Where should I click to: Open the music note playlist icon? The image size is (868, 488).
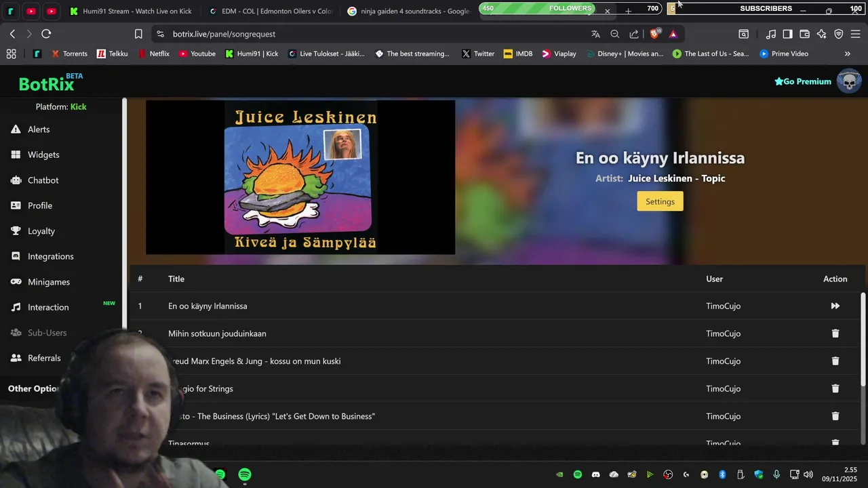[771, 34]
